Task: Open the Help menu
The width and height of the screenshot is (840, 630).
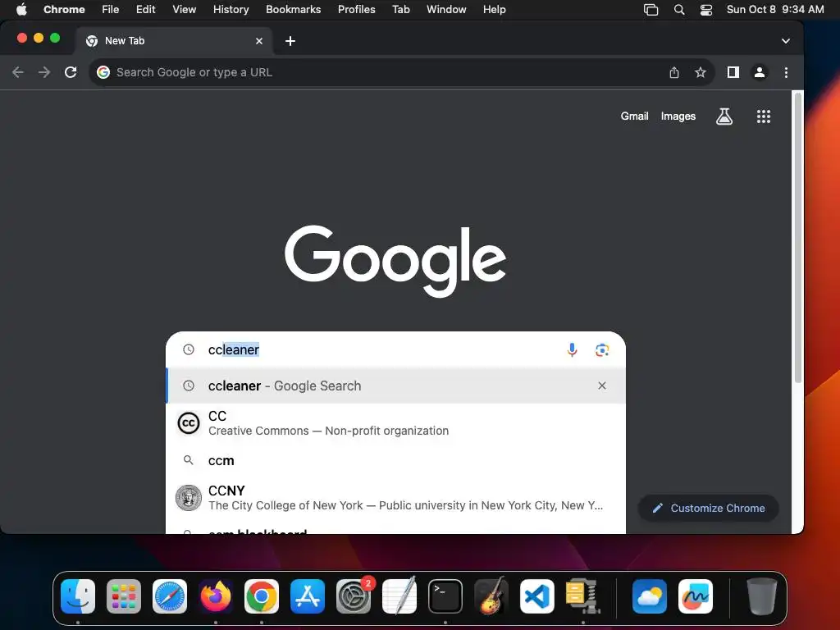Action: point(494,10)
